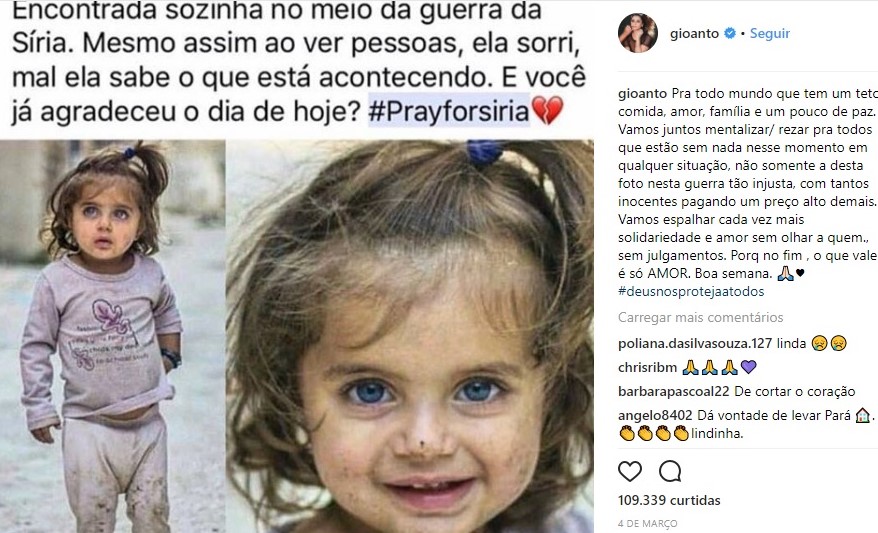The width and height of the screenshot is (878, 533).
Task: Click the #Prayforsiria hashtag in the image
Action: [449, 110]
